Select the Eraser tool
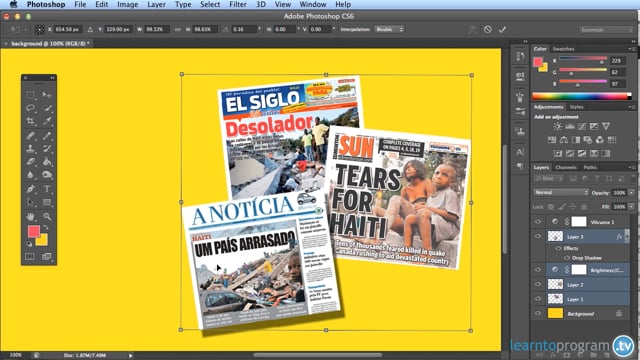640x360 pixels. (x=31, y=162)
